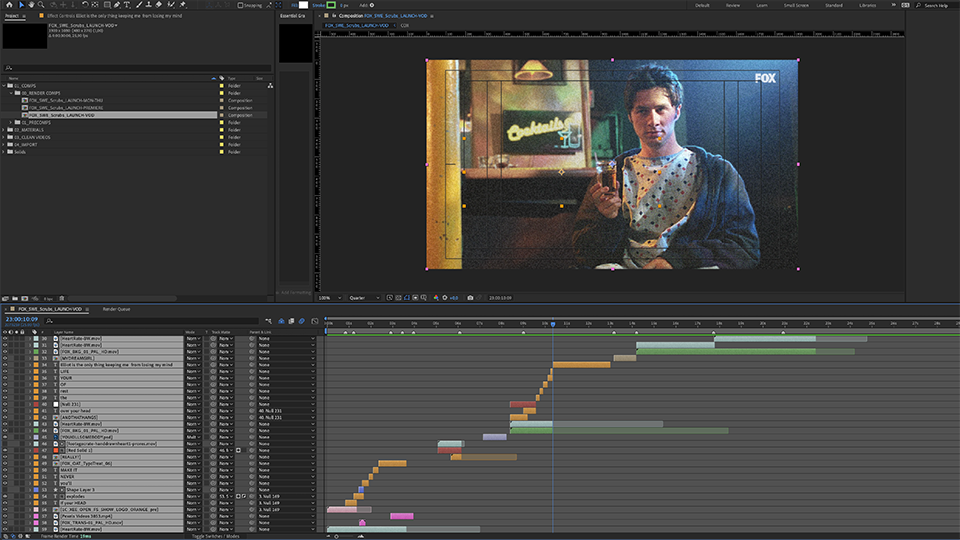Image resolution: width=960 pixels, height=540 pixels.
Task: Click the show channel color icon in viewer
Action: click(436, 298)
